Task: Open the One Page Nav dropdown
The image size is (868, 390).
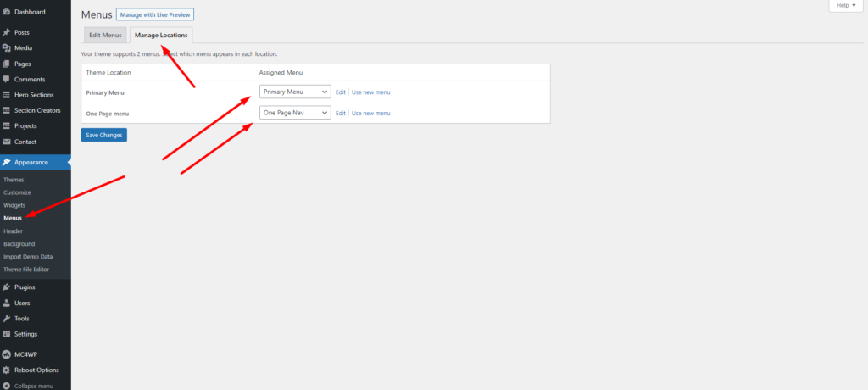Action: (x=295, y=113)
